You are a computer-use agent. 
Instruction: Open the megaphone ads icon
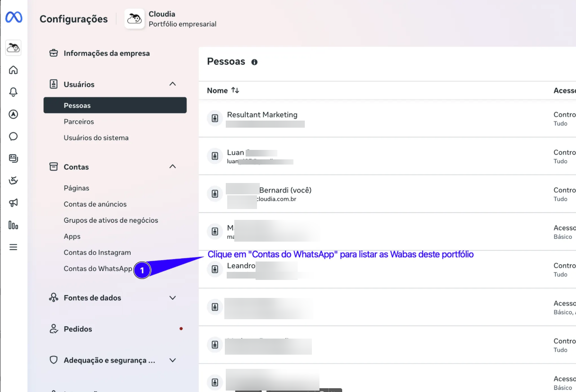[x=13, y=203]
